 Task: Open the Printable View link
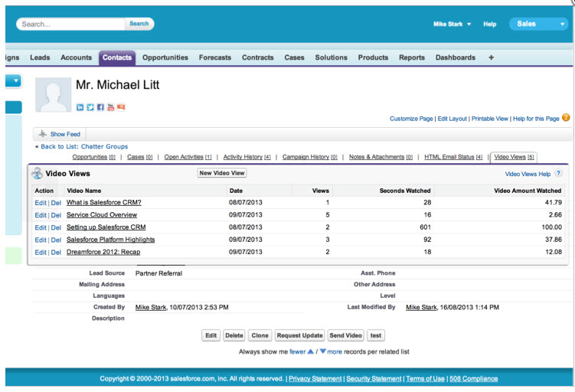tap(489, 119)
